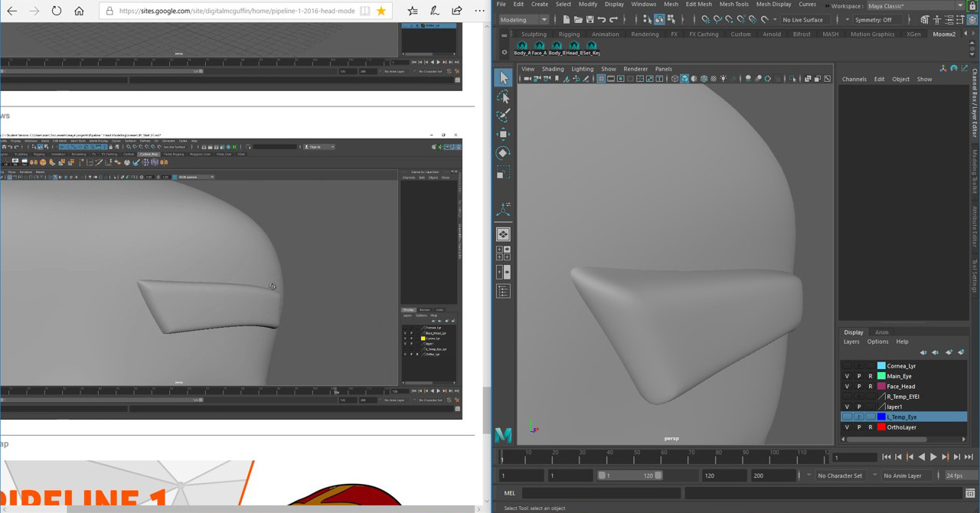This screenshot has height=513, width=980.
Task: Open the Channels menu in Channel Box
Action: (x=854, y=79)
